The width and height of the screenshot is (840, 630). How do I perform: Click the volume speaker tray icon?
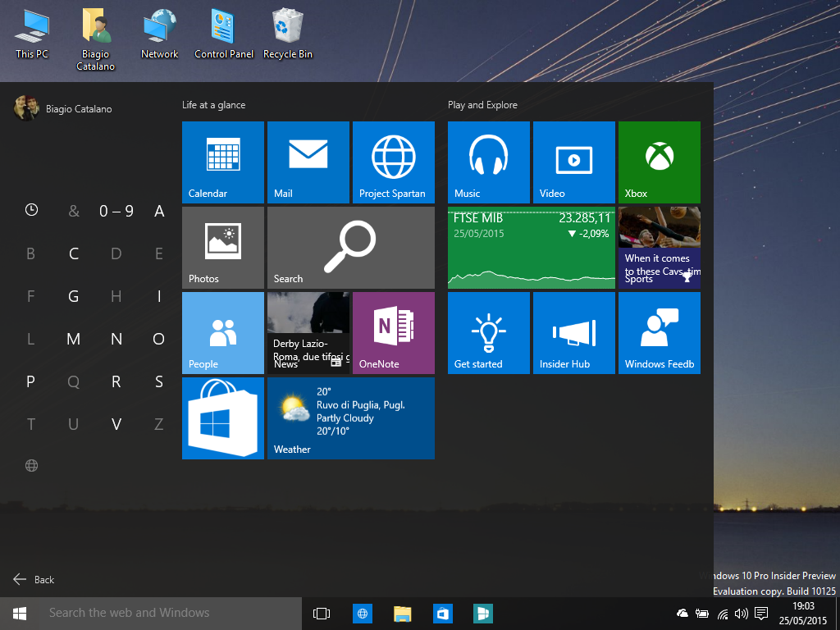coord(742,614)
